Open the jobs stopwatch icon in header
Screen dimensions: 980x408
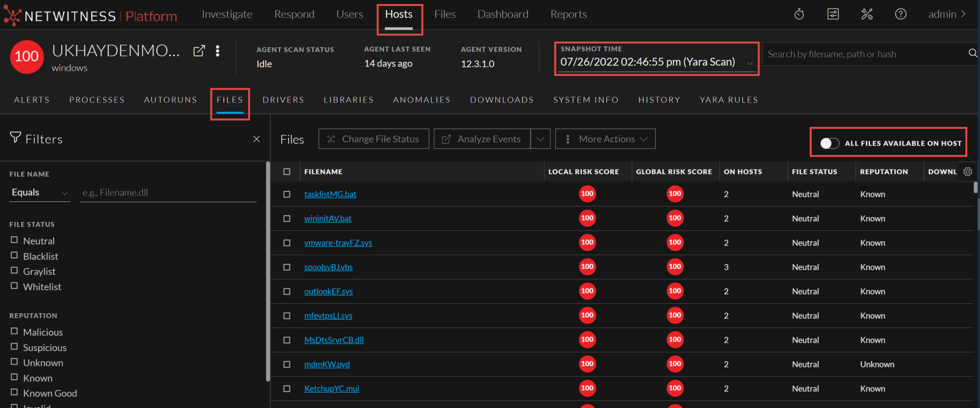pos(799,14)
